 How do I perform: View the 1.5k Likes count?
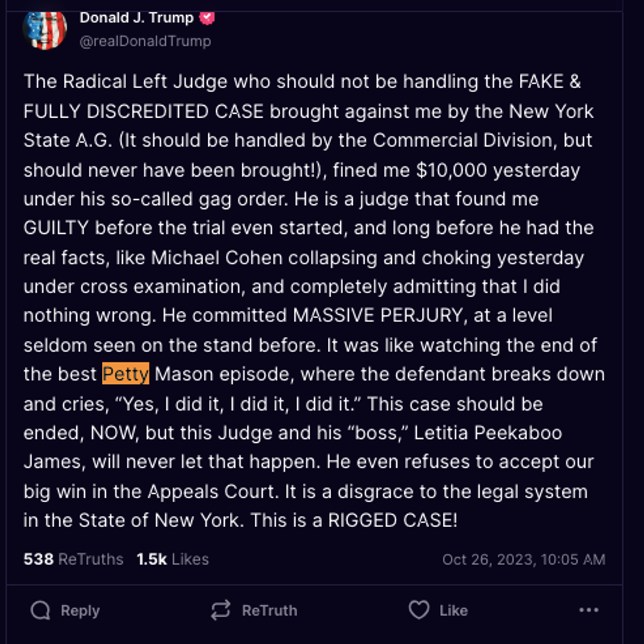click(x=173, y=559)
